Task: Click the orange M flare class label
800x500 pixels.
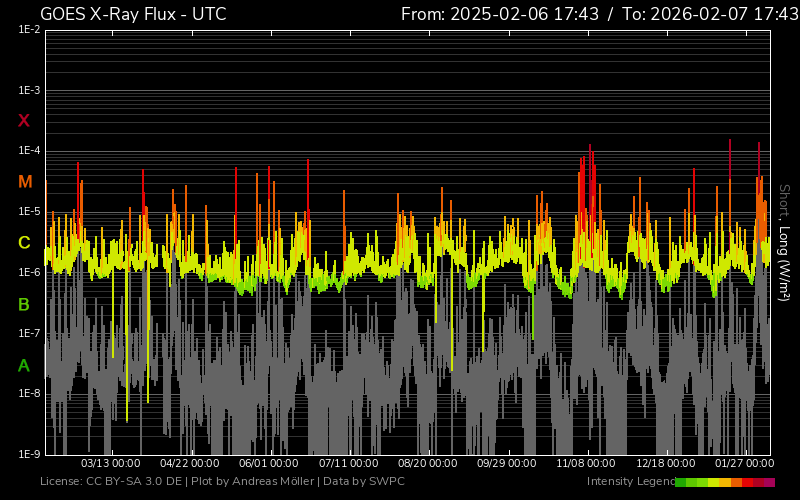Action: click(25, 182)
